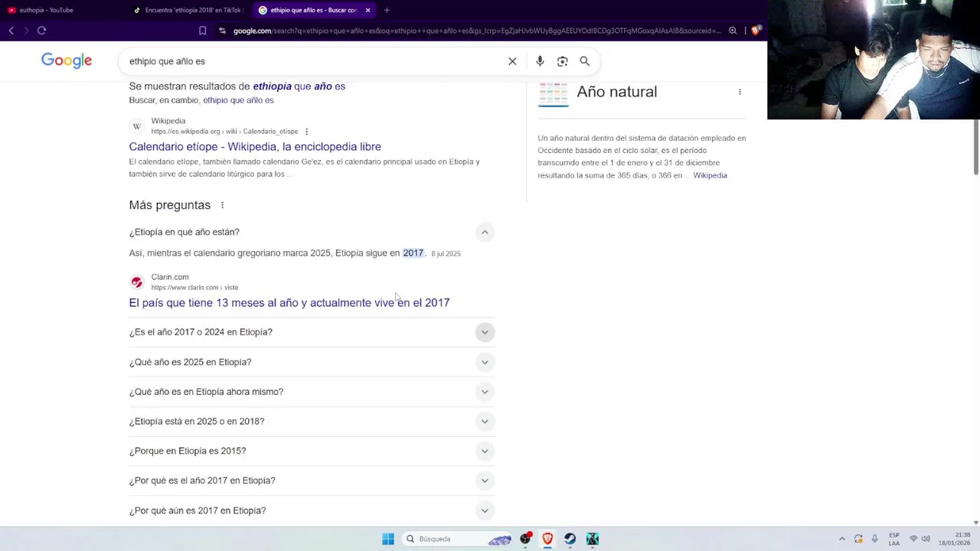The image size is (980, 551).
Task: Clear the search box with the X
Action: [512, 61]
